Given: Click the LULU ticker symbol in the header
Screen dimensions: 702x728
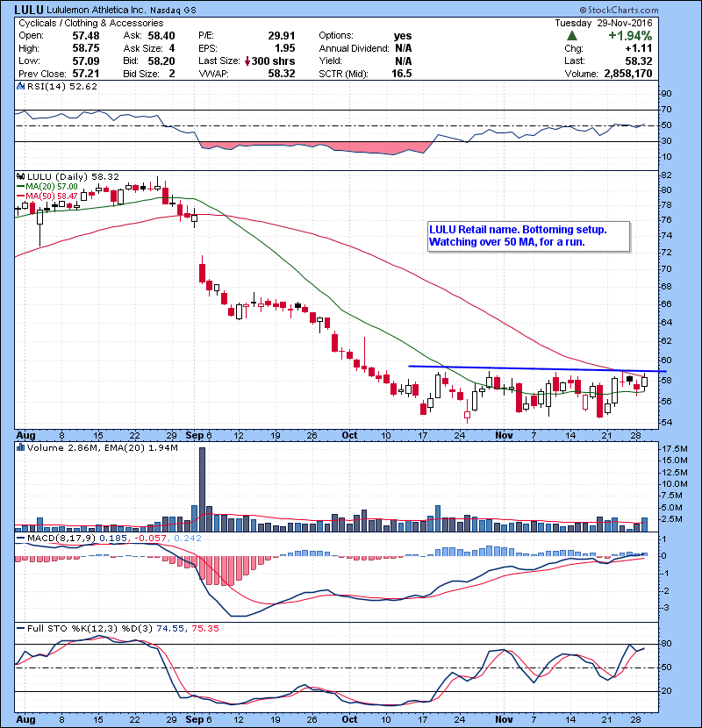Looking at the screenshot, I should (29, 10).
